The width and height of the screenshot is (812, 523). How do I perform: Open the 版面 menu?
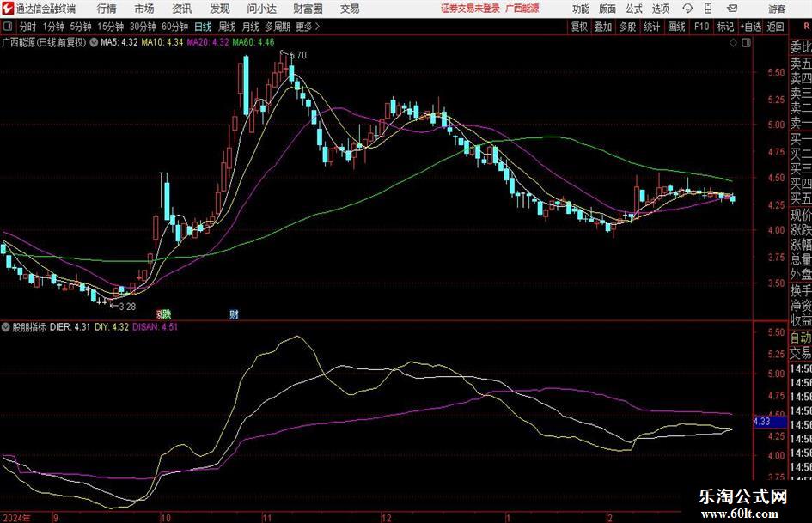pyautogui.click(x=607, y=9)
